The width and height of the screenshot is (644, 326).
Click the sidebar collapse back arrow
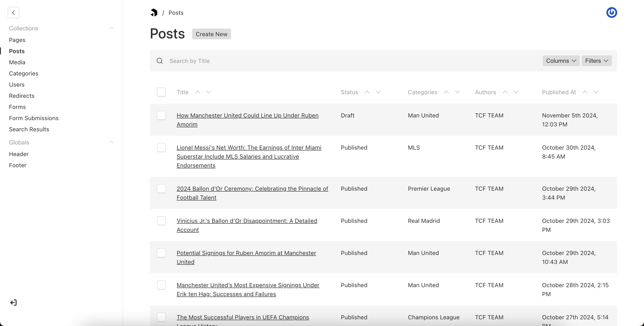tap(13, 13)
